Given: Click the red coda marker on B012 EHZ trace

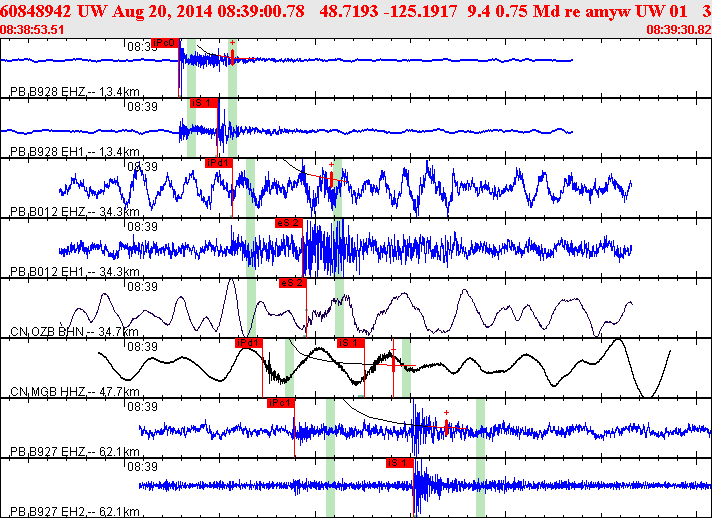Looking at the screenshot, I should point(331,179).
